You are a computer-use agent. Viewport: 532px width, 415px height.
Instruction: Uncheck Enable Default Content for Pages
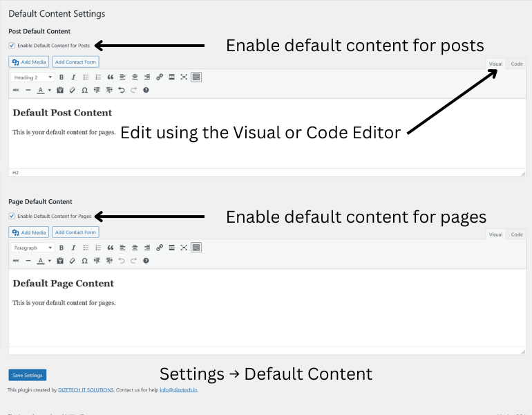[x=12, y=216]
